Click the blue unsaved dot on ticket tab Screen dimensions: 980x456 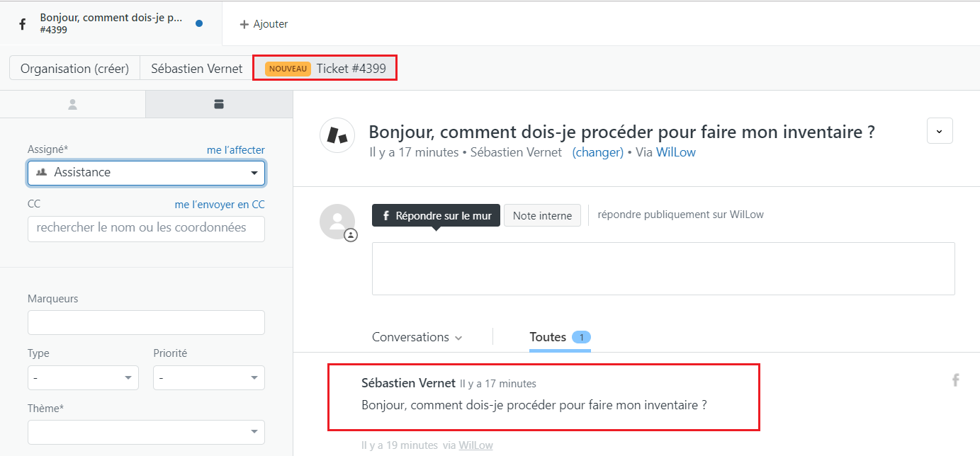[199, 23]
